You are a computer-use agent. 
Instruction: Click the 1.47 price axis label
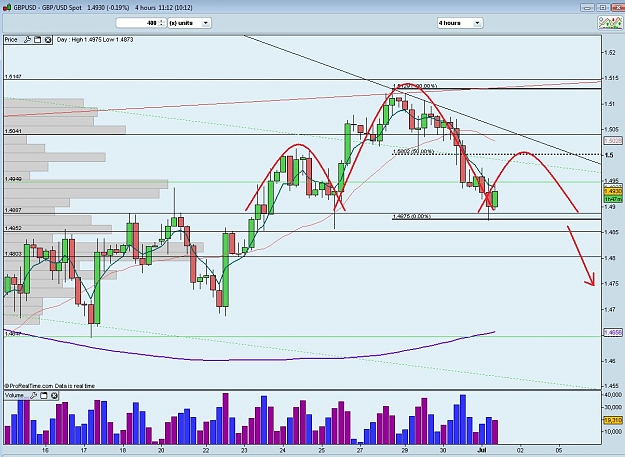point(609,309)
